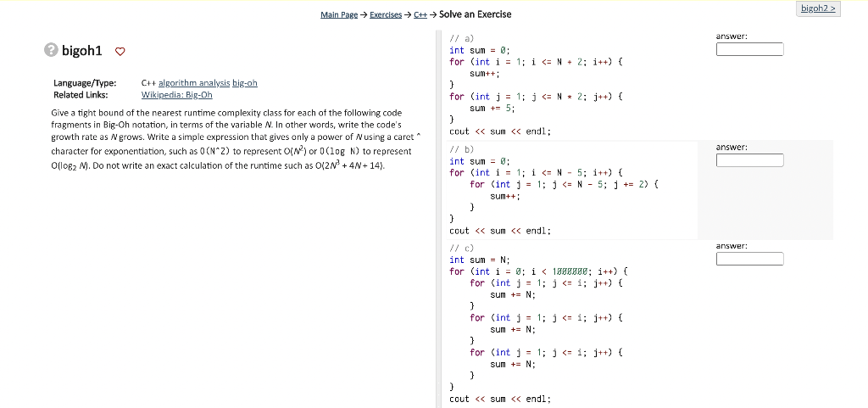Go to the Exercises breadcrumb link
Viewport: 868px width, 408px height.
(x=386, y=15)
